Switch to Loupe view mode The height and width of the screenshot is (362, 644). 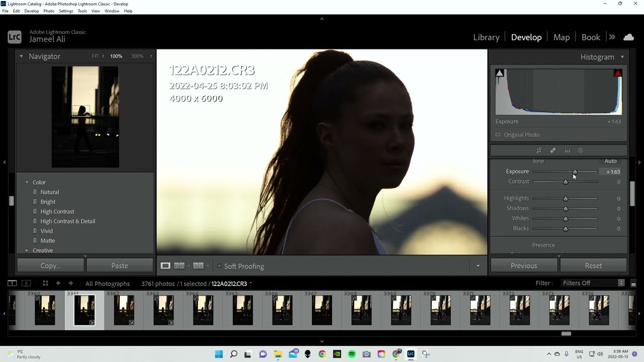[166, 266]
